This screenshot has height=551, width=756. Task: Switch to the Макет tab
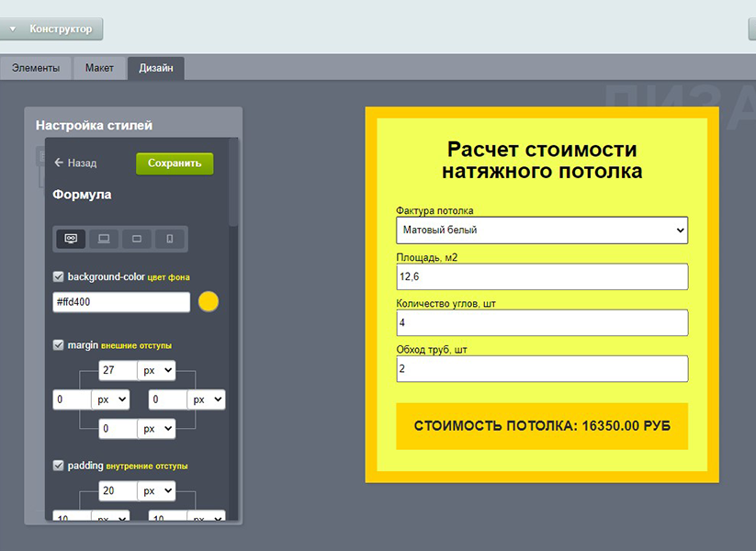click(99, 68)
